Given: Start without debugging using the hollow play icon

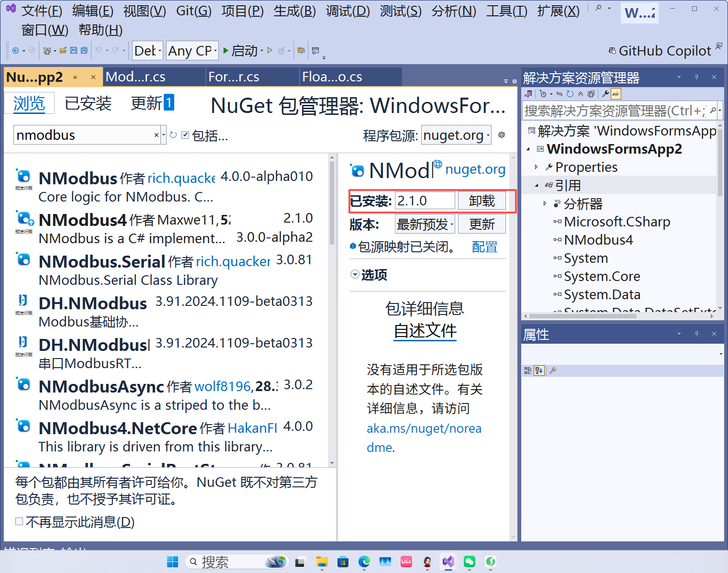Looking at the screenshot, I should (270, 50).
